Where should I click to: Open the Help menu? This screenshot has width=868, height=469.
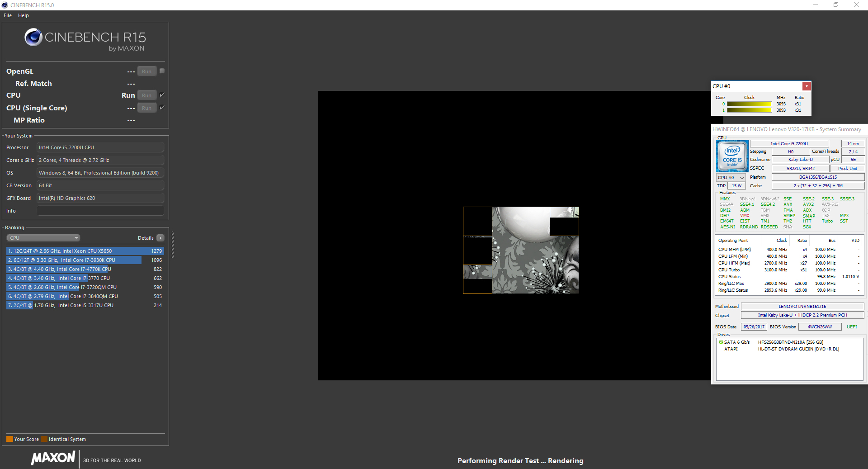(x=24, y=15)
